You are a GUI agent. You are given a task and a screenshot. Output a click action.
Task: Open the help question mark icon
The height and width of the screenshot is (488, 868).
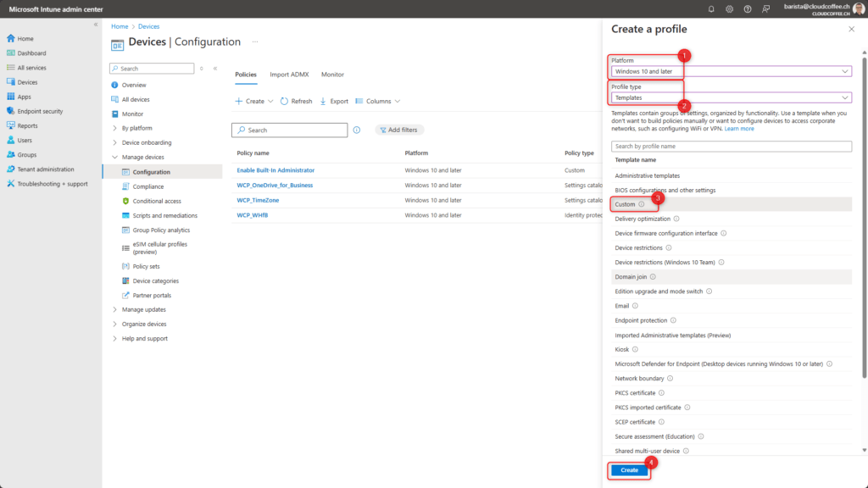coord(748,8)
